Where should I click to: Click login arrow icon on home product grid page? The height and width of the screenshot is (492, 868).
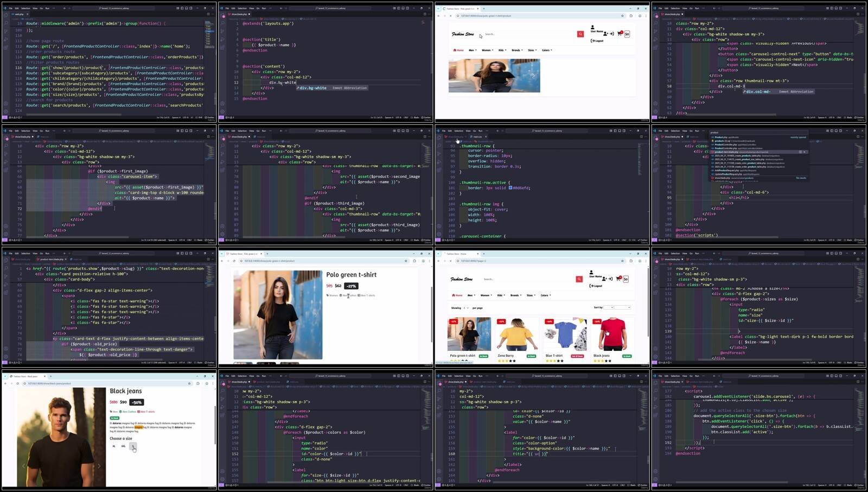[611, 279]
